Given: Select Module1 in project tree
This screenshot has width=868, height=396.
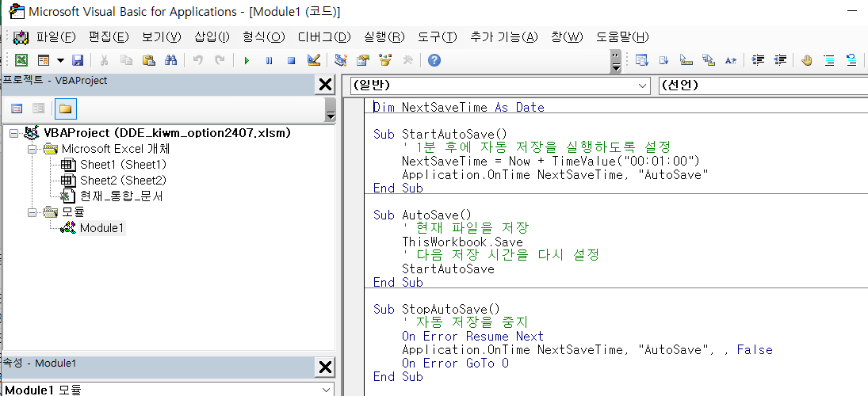Looking at the screenshot, I should 101,228.
